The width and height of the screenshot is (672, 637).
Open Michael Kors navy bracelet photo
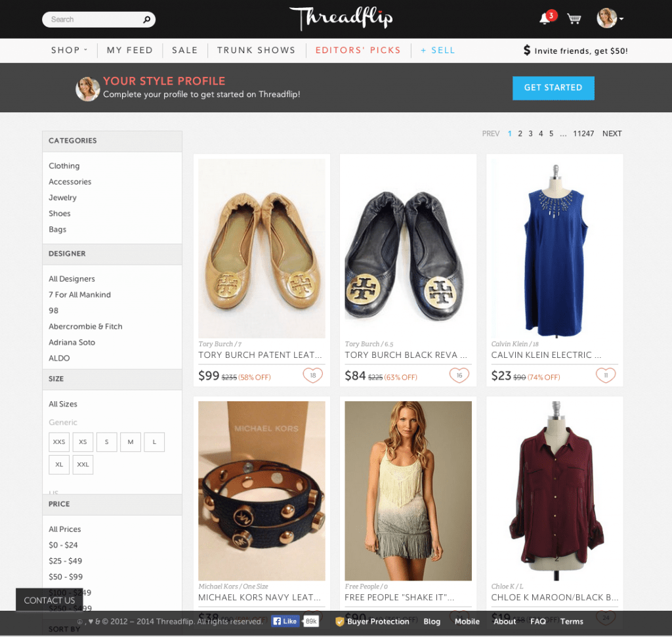tap(261, 491)
